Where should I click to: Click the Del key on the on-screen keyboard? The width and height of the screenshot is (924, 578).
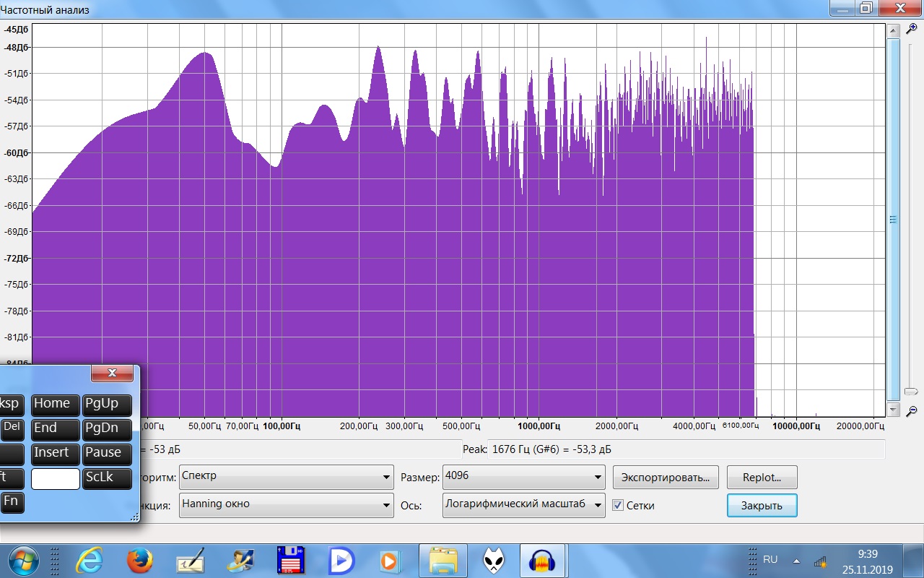[12, 429]
